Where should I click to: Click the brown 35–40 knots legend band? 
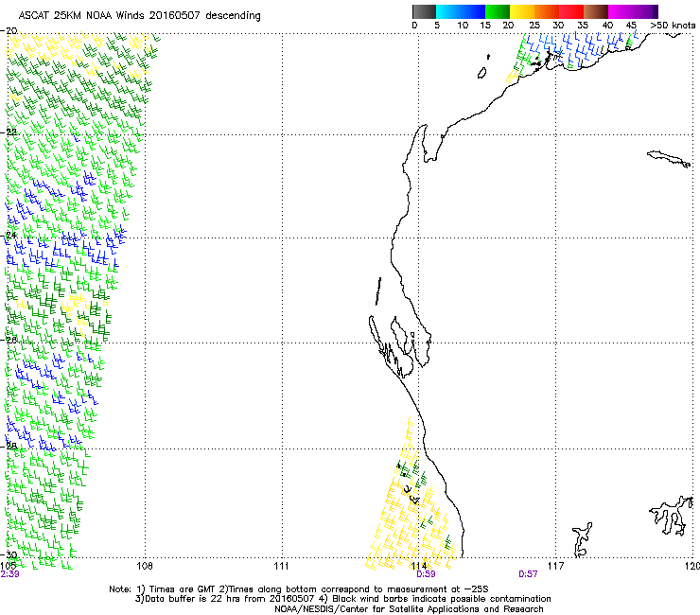596,11
